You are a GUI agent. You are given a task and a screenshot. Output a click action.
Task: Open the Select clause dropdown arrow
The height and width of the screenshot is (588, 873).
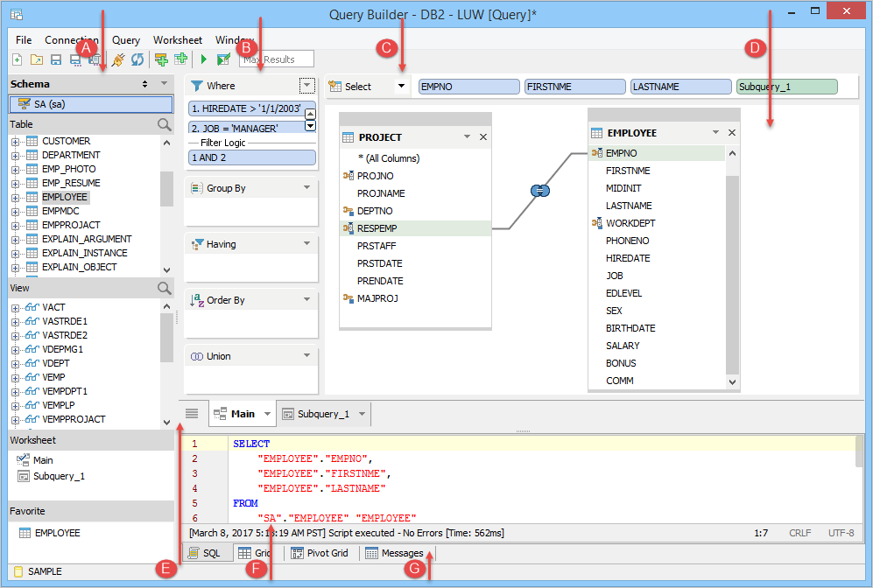point(401,86)
